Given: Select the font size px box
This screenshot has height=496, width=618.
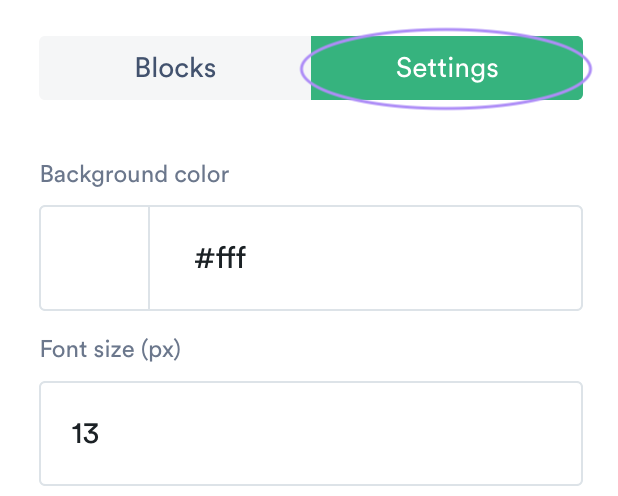Looking at the screenshot, I should click(x=311, y=433).
